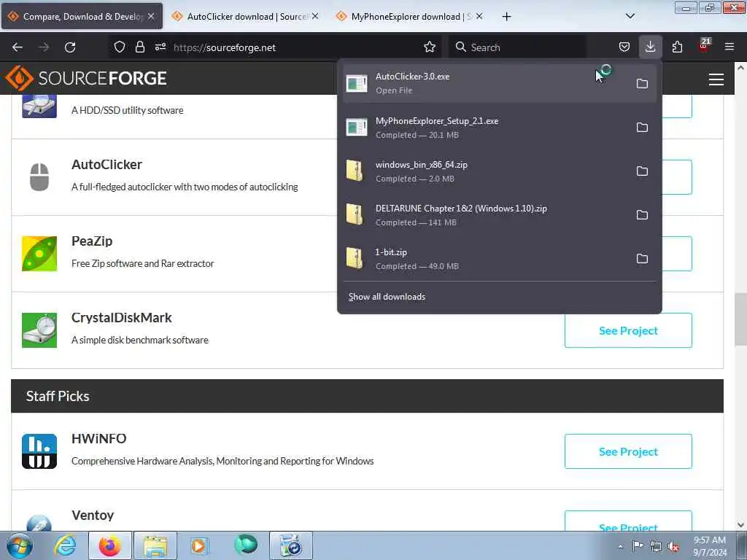Screen dimensions: 747x560
Task: Switch to the AutoClicker download tab
Action: 245,16
